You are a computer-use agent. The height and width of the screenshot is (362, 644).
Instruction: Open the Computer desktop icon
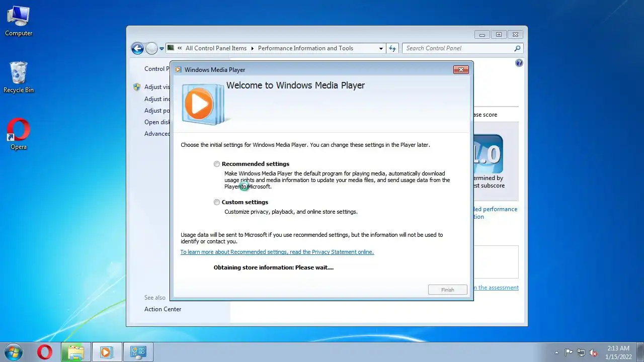(x=19, y=21)
